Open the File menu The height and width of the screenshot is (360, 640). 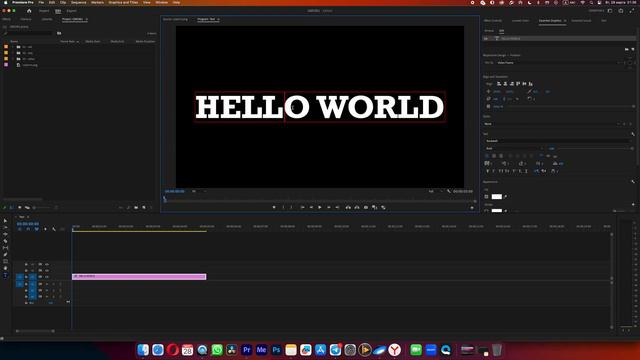(41, 2)
